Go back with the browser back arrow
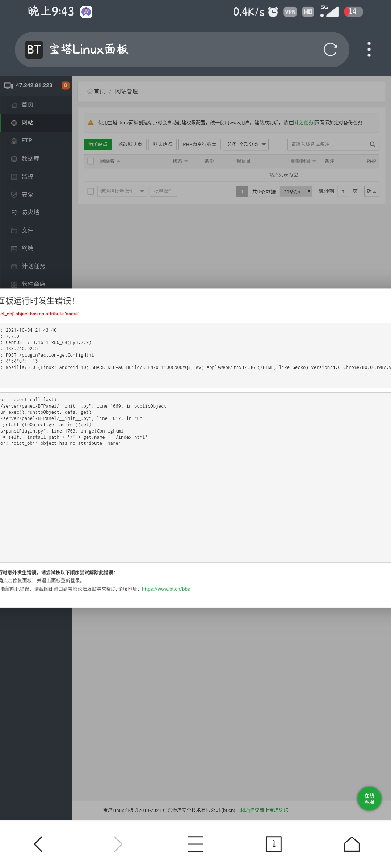391x868 pixels. click(x=38, y=844)
